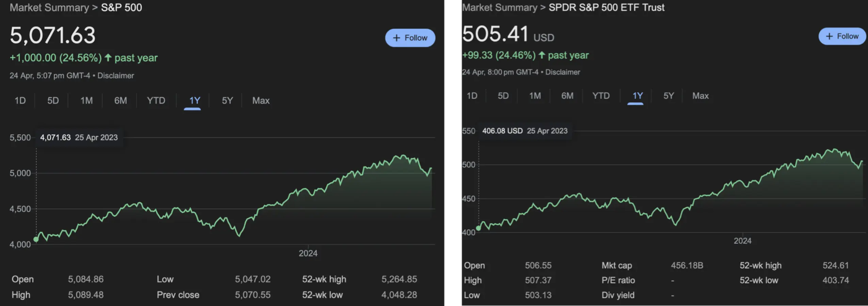Click Market Summary breadcrumb above S&P 500
The image size is (868, 306).
pyautogui.click(x=49, y=7)
